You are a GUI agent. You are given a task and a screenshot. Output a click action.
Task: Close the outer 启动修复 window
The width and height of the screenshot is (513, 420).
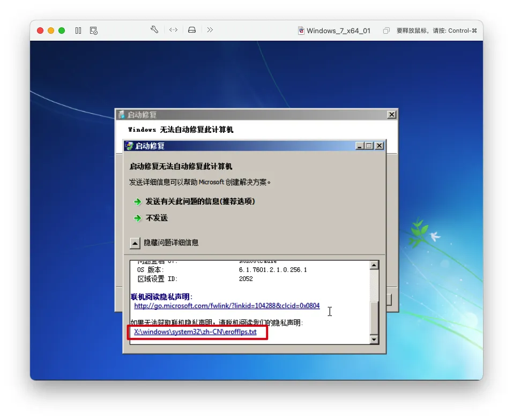click(x=392, y=115)
